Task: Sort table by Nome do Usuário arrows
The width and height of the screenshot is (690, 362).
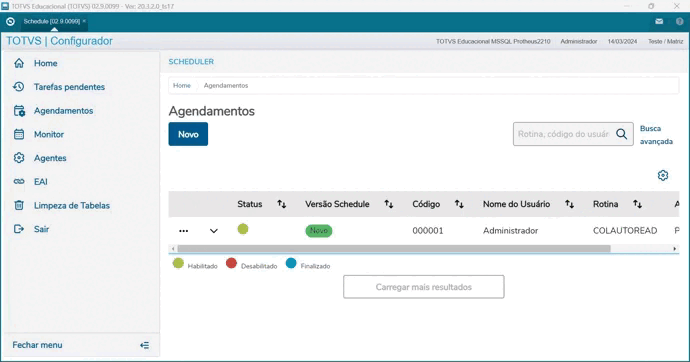Action: click(x=569, y=204)
